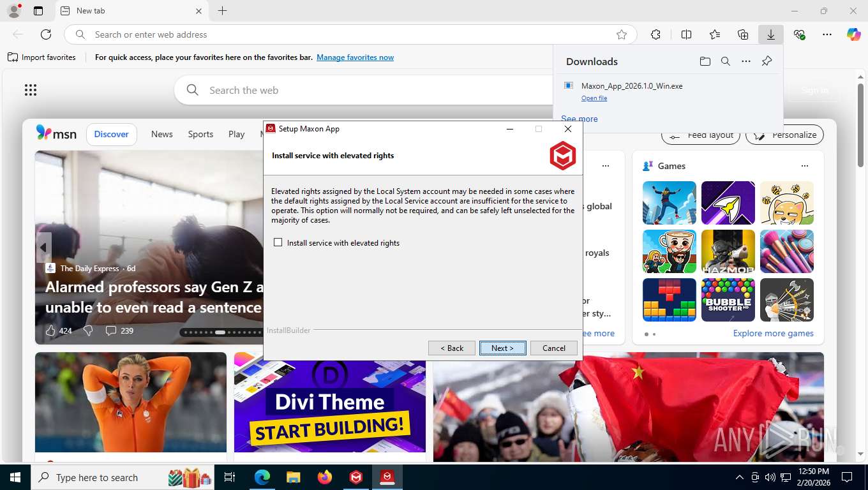Screen dimensions: 868x490
Task: Focus the Edge address bar
Action: [x=350, y=34]
